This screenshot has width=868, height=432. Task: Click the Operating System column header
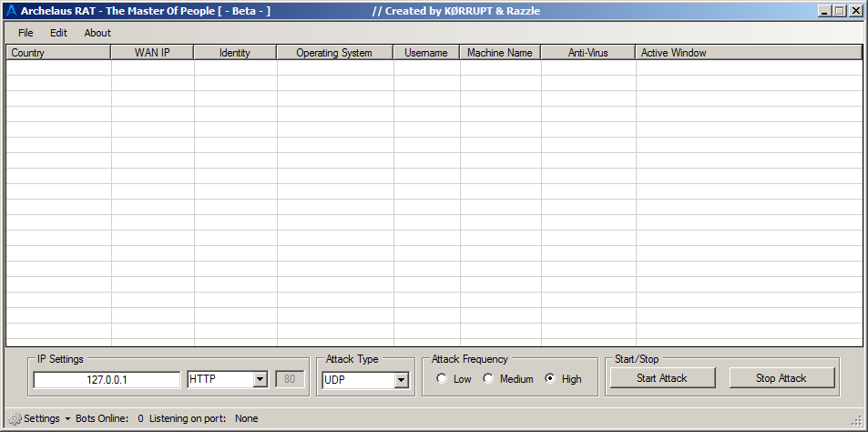pos(334,53)
